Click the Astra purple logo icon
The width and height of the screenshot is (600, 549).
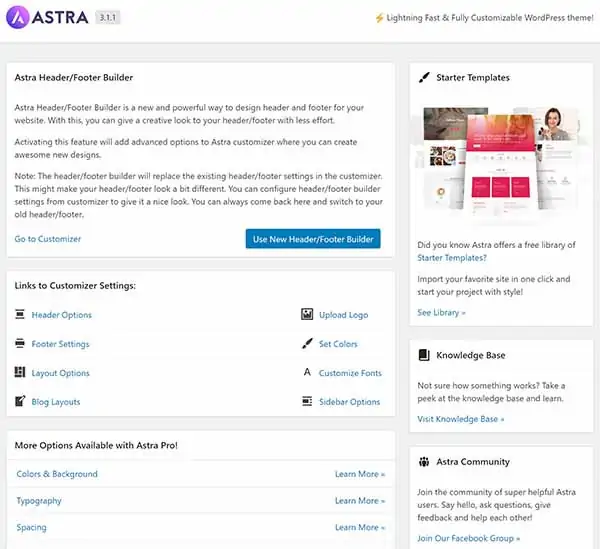18,17
